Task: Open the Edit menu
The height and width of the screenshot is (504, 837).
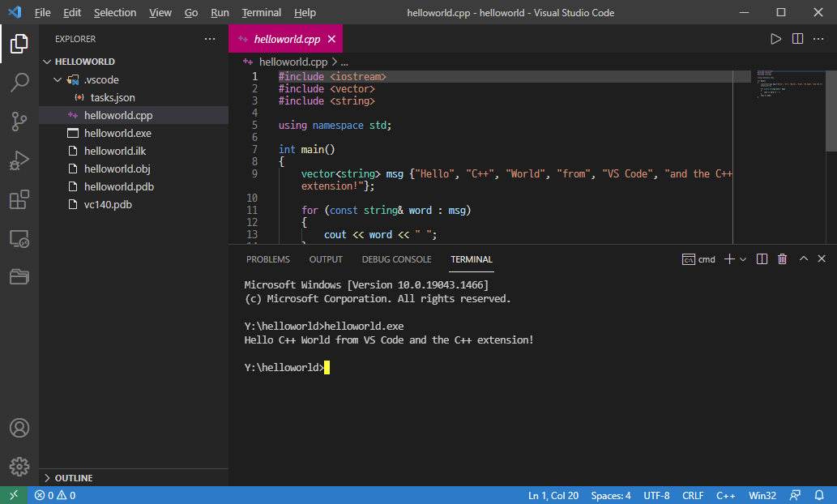Action: click(x=72, y=12)
